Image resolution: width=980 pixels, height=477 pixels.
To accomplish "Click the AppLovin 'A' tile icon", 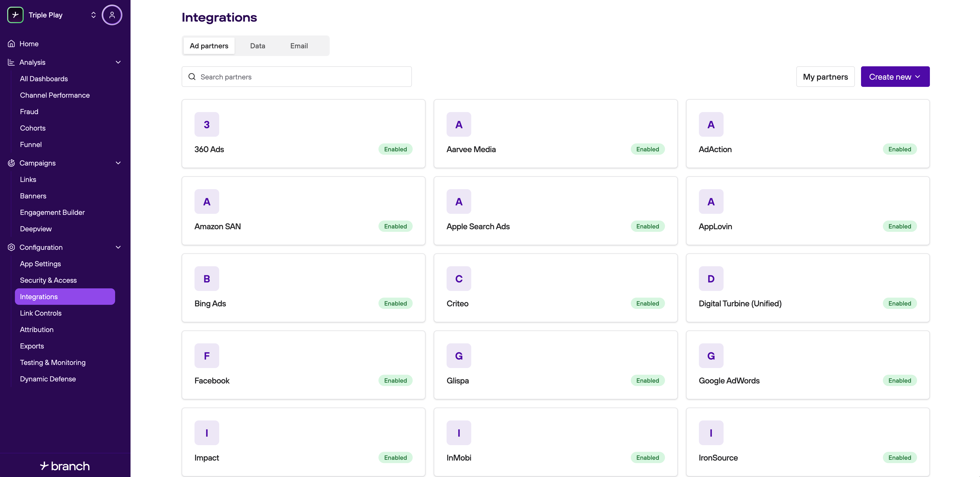I will point(711,201).
